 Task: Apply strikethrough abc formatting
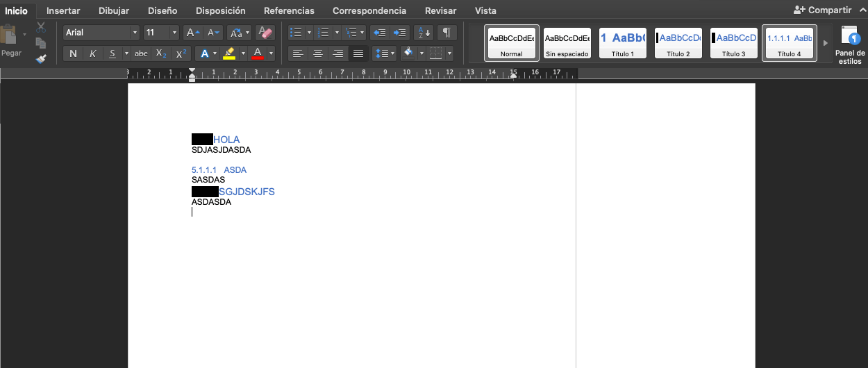click(x=141, y=53)
